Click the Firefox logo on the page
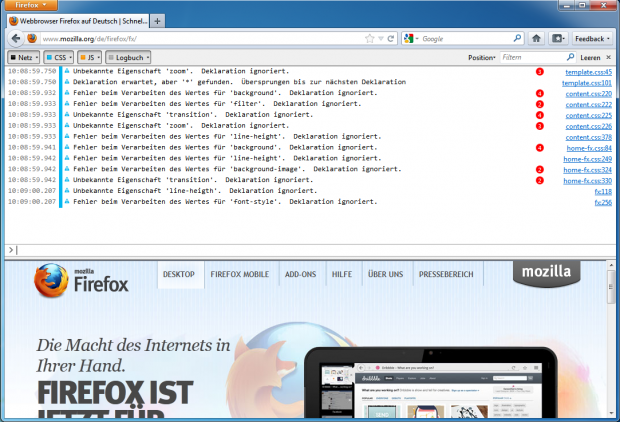 81,280
